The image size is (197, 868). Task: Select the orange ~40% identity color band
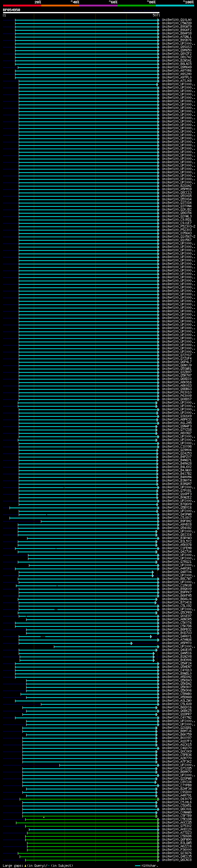(x=60, y=6)
